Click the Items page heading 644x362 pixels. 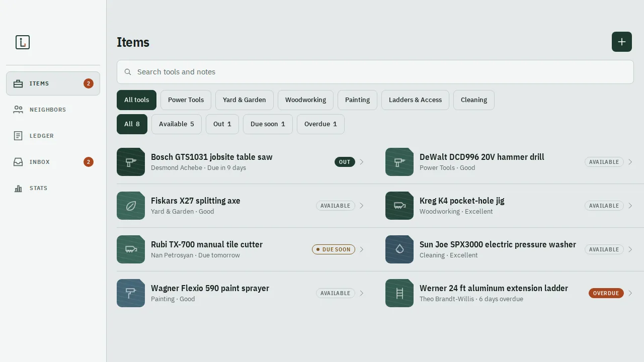[x=133, y=42]
